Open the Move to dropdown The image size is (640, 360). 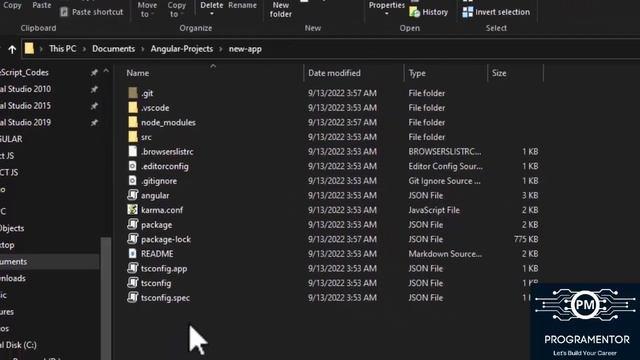coord(147,9)
